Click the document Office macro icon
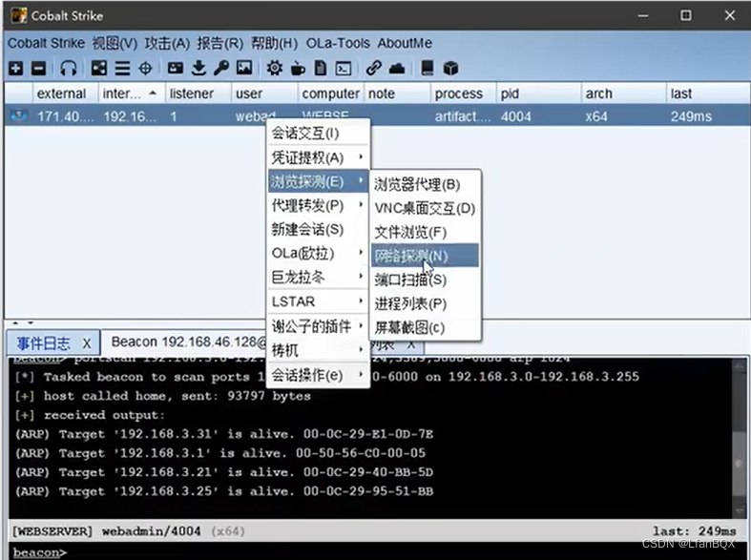The width and height of the screenshot is (751, 560). click(321, 69)
